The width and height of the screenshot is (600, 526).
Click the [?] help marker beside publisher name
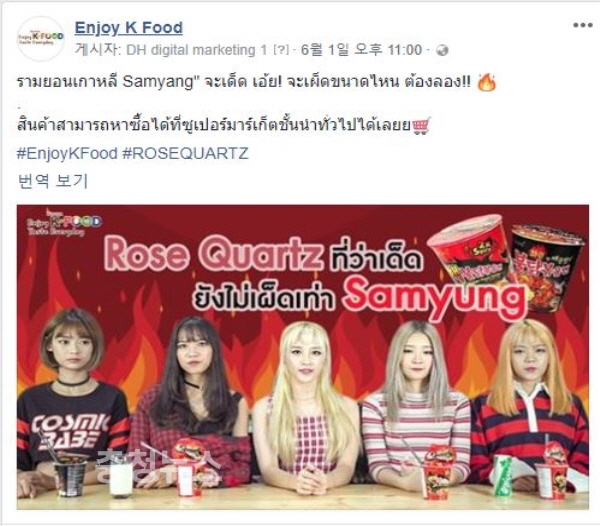coord(281,50)
